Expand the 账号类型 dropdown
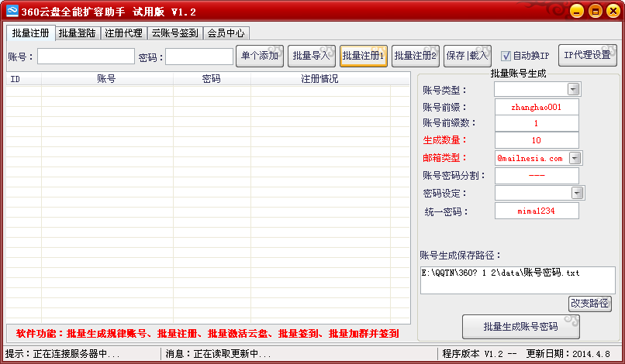Viewport: 625px width, 364px height. coord(574,89)
